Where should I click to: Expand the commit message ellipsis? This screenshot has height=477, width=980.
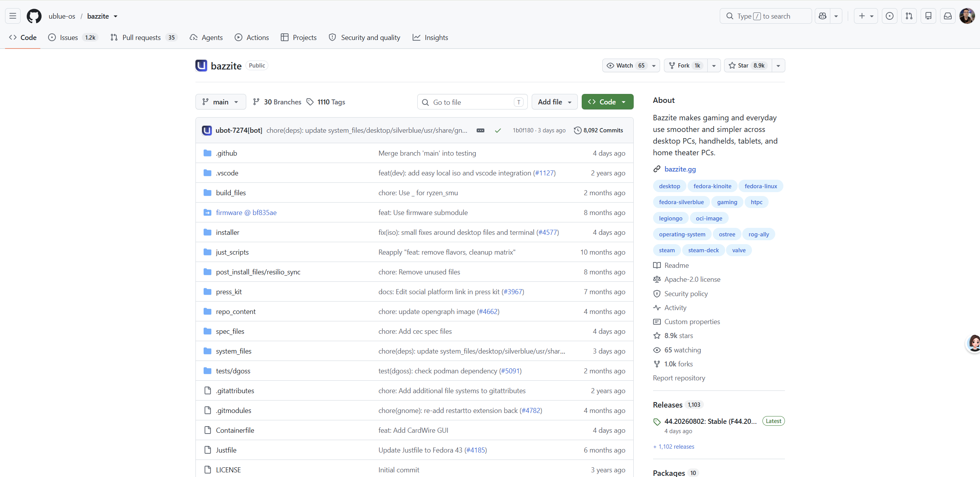click(480, 130)
